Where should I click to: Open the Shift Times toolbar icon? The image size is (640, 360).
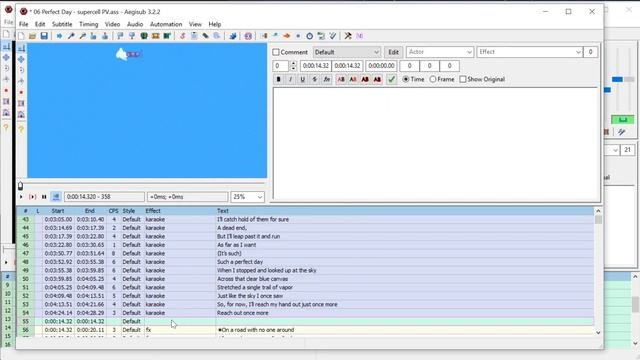264,36
